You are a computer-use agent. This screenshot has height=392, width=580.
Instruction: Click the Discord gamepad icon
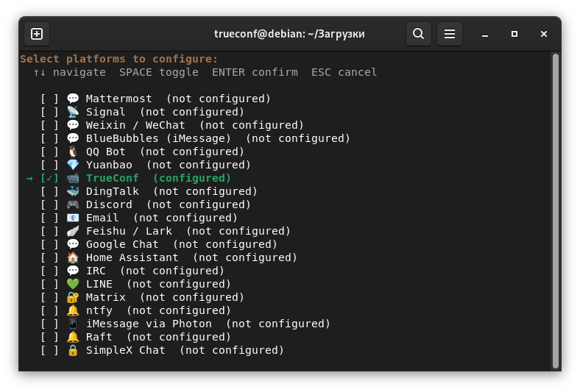[73, 204]
